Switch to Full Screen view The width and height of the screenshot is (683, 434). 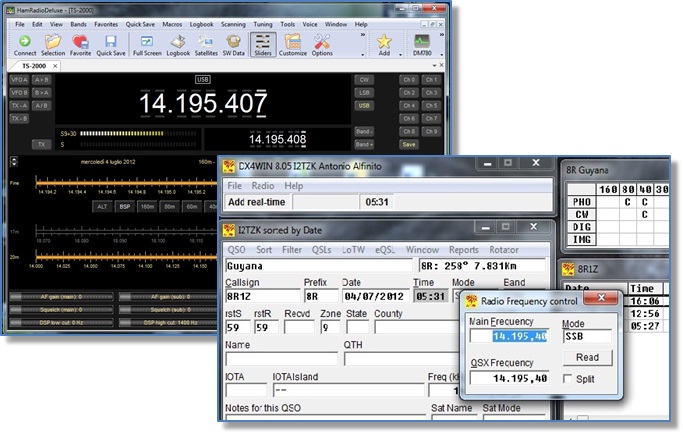[x=147, y=45]
